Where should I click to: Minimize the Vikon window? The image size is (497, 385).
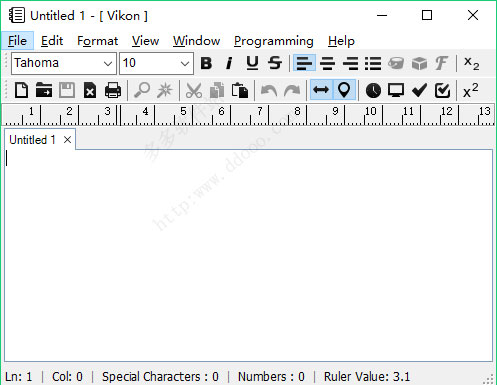pyautogui.click(x=382, y=15)
